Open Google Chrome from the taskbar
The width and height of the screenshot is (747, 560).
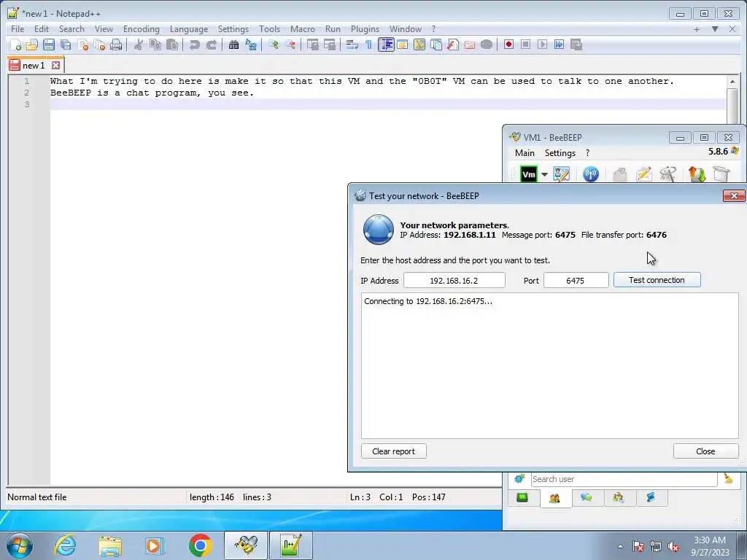click(200, 545)
